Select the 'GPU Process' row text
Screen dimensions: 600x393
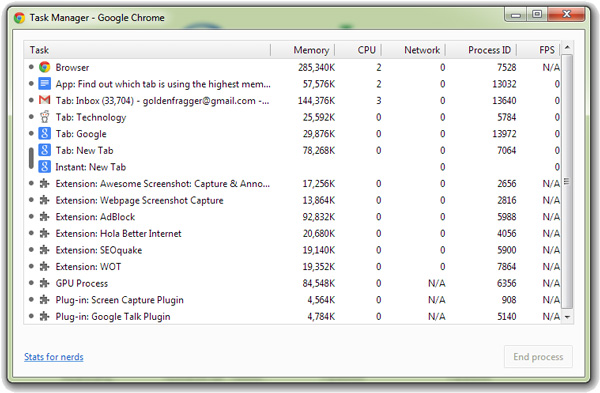click(x=82, y=284)
